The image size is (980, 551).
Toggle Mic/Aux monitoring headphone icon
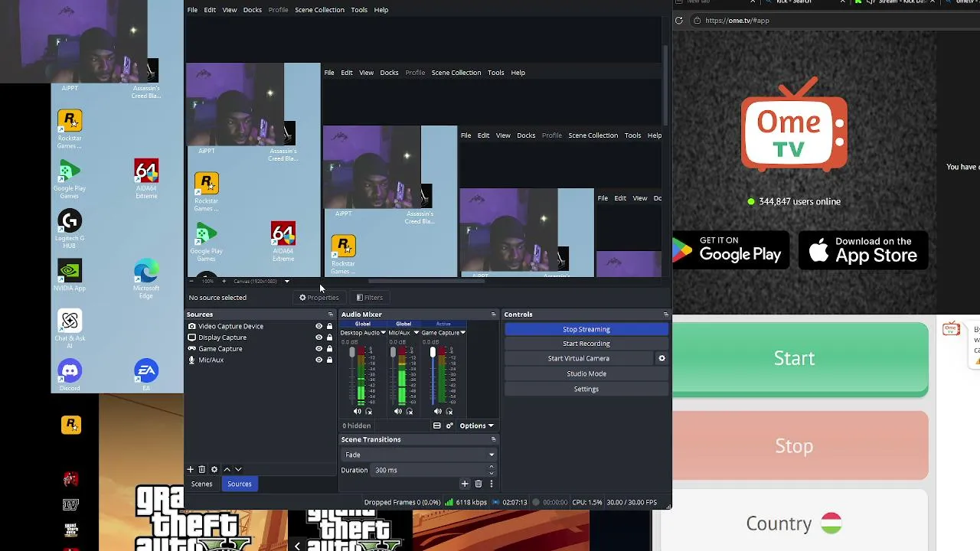tap(410, 412)
